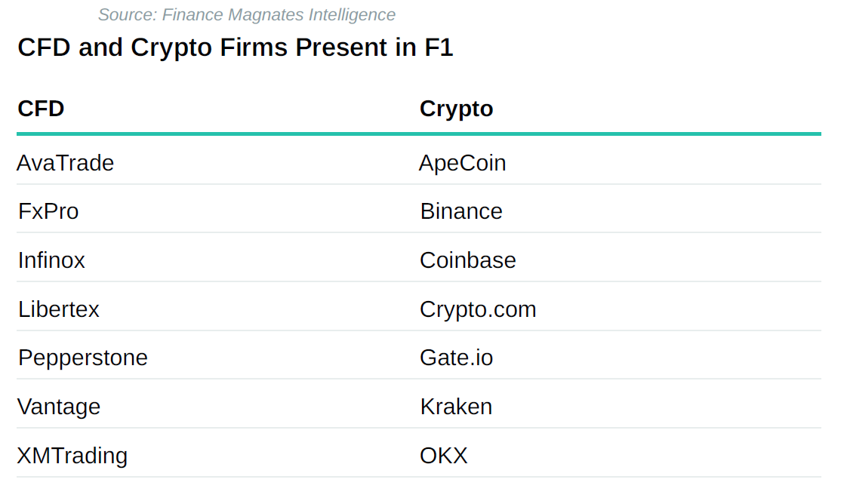Click the Binance table entry
Screen dimensions: 844x504
tap(461, 211)
